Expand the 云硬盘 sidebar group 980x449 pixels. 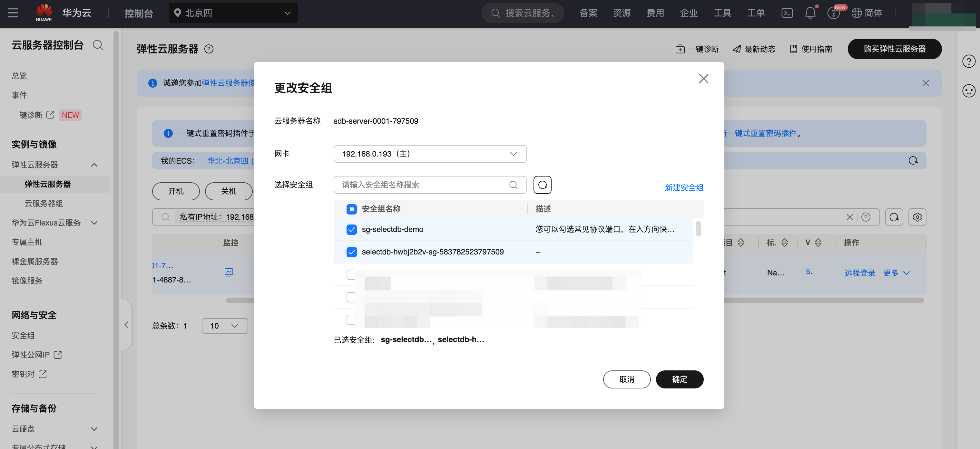pyautogui.click(x=94, y=429)
